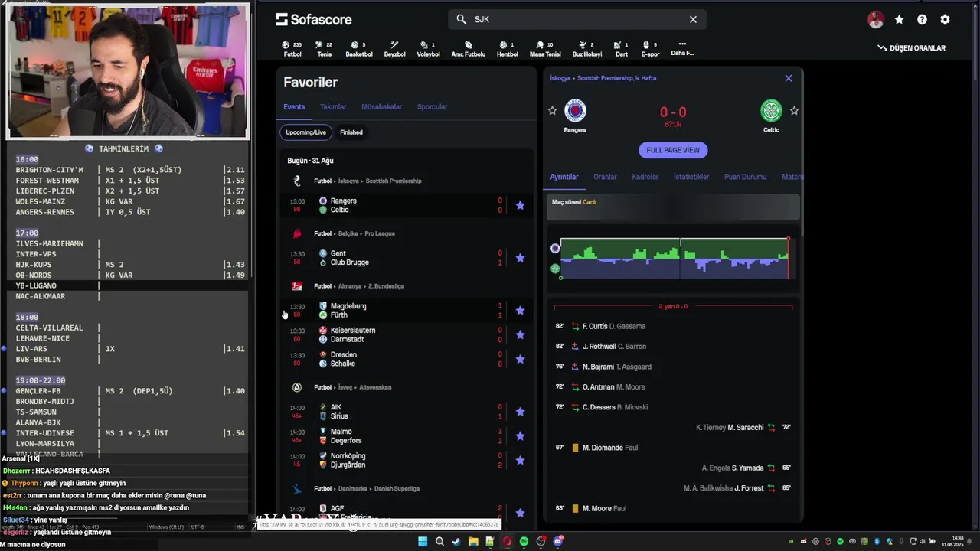The width and height of the screenshot is (980, 551).
Task: Unfavorite the Malmö vs Degerfors match
Action: 520,436
